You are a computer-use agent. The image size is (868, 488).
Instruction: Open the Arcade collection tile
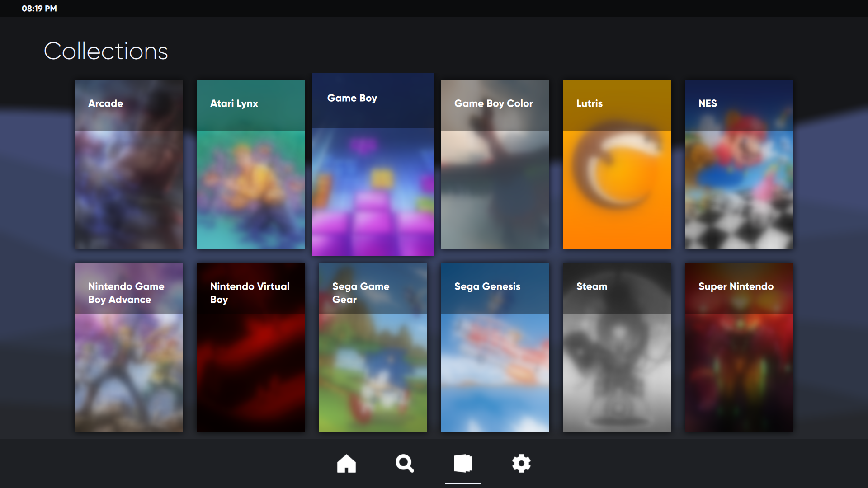click(129, 164)
